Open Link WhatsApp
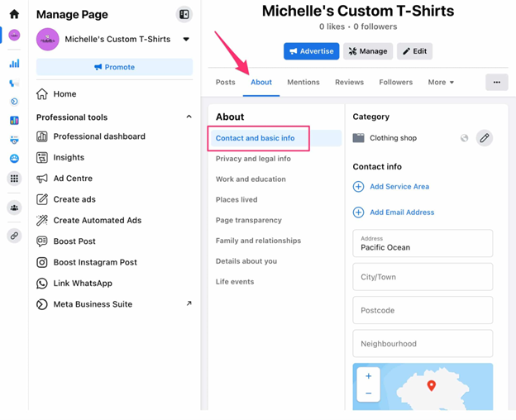 114,284
